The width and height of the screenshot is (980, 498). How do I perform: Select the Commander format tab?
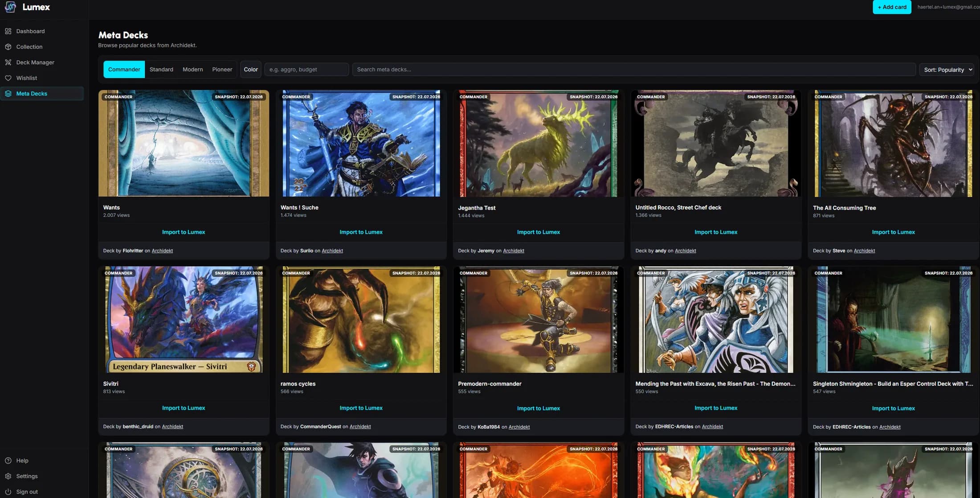124,70
